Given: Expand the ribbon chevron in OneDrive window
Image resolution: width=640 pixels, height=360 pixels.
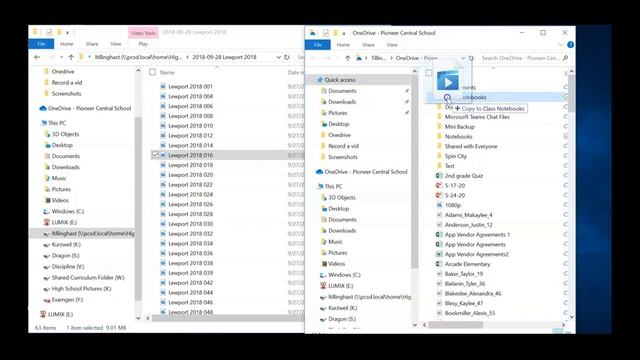Looking at the screenshot, I should click(560, 44).
